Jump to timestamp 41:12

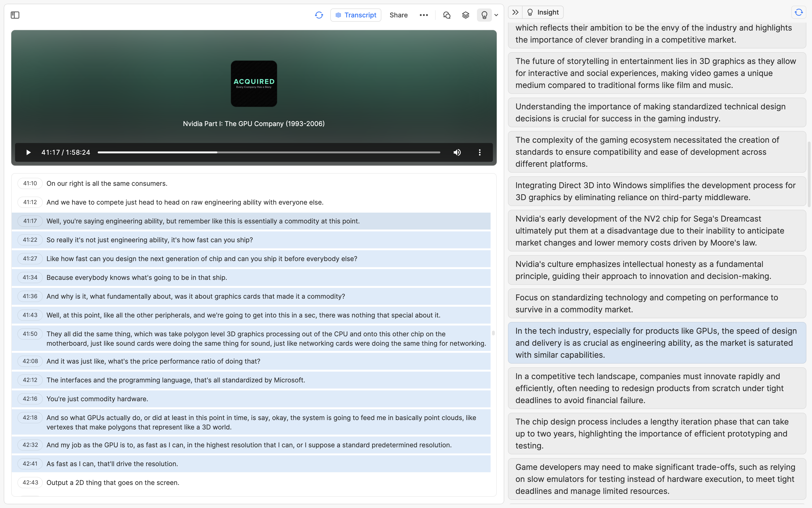pos(30,202)
